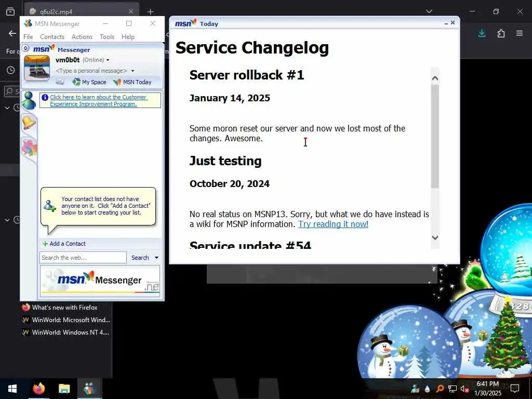Open What's new with Firefox entry
Viewport: 532px width, 399px height.
click(x=60, y=308)
